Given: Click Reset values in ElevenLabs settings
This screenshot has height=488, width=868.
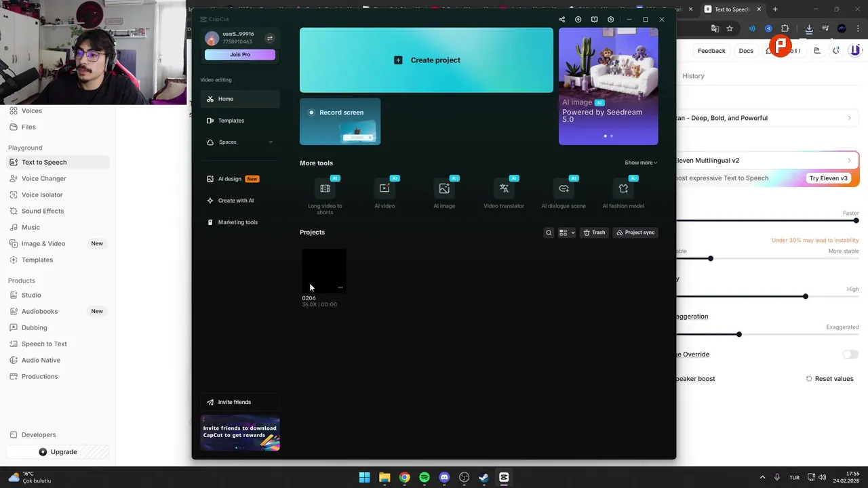Looking at the screenshot, I should pyautogui.click(x=829, y=379).
